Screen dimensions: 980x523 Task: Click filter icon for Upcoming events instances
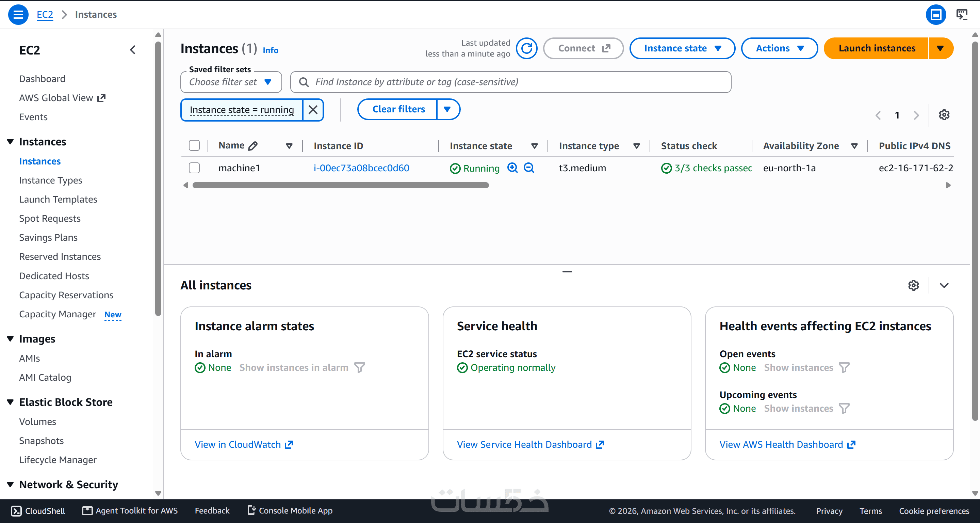pos(844,409)
